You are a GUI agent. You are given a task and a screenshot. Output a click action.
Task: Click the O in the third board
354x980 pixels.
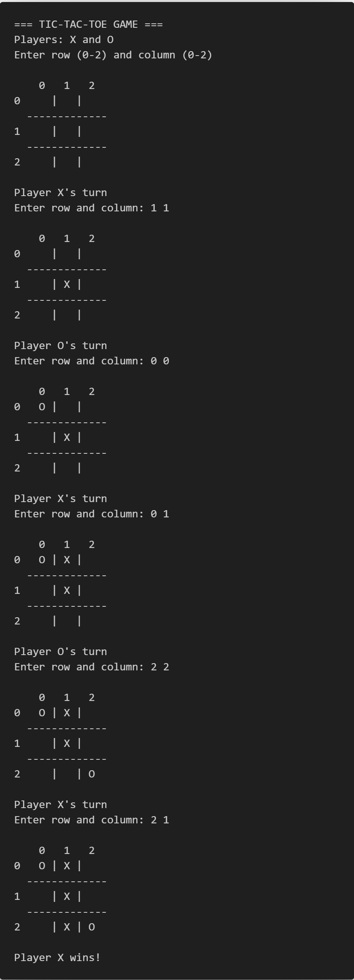coord(42,407)
